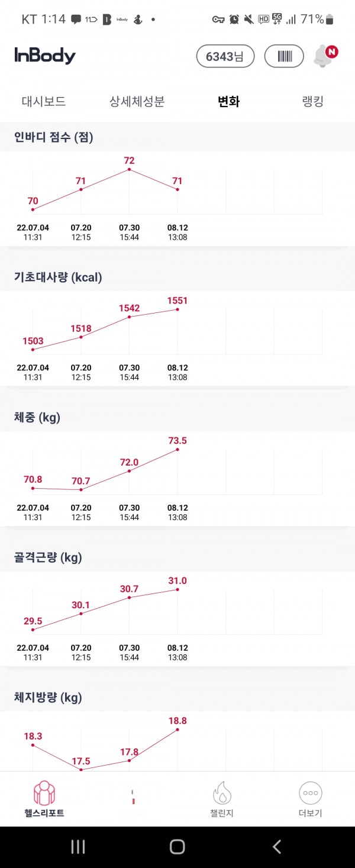The width and height of the screenshot is (355, 868).
Task: Select 29.5 point on 골격근량 chart
Action: click(x=33, y=630)
